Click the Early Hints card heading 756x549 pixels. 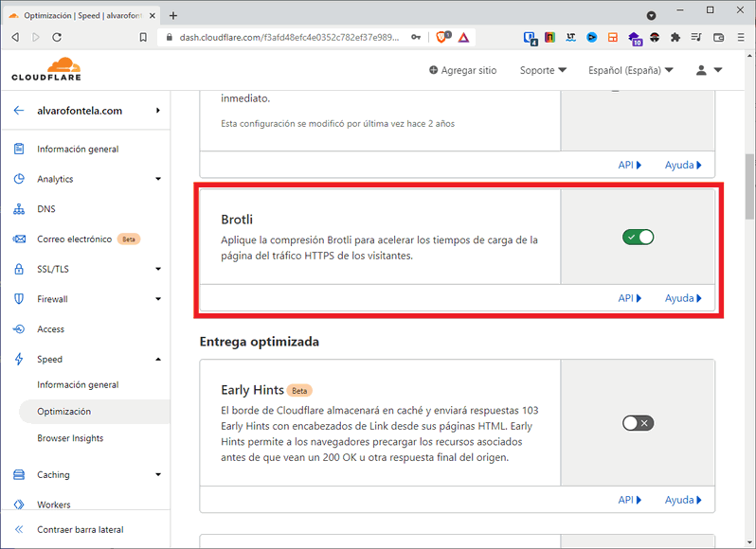(x=252, y=390)
